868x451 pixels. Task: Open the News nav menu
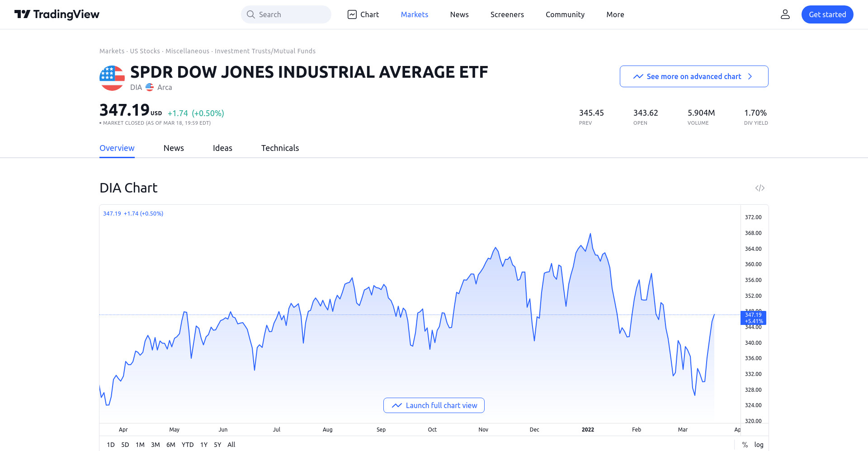click(x=459, y=14)
